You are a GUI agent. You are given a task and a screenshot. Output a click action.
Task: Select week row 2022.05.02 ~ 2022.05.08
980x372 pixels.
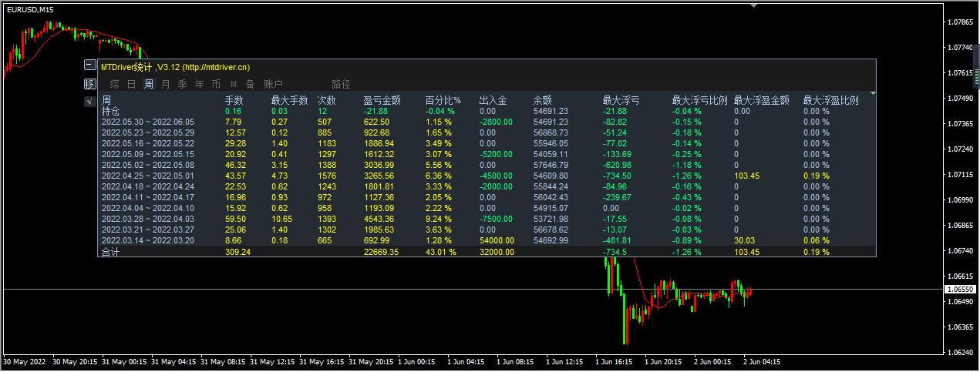pos(148,165)
